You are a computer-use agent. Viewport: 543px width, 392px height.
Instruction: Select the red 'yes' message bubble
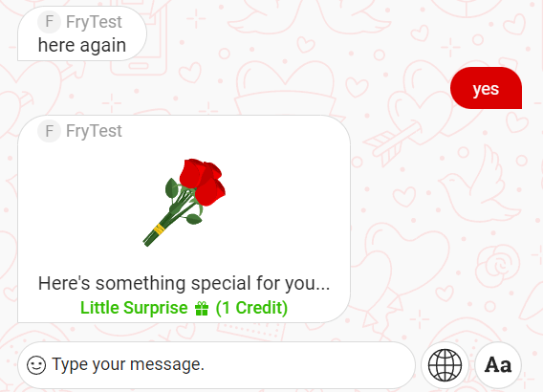486,88
